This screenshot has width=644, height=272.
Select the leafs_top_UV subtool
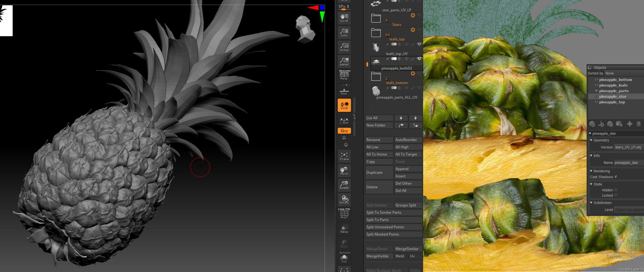pos(397,49)
